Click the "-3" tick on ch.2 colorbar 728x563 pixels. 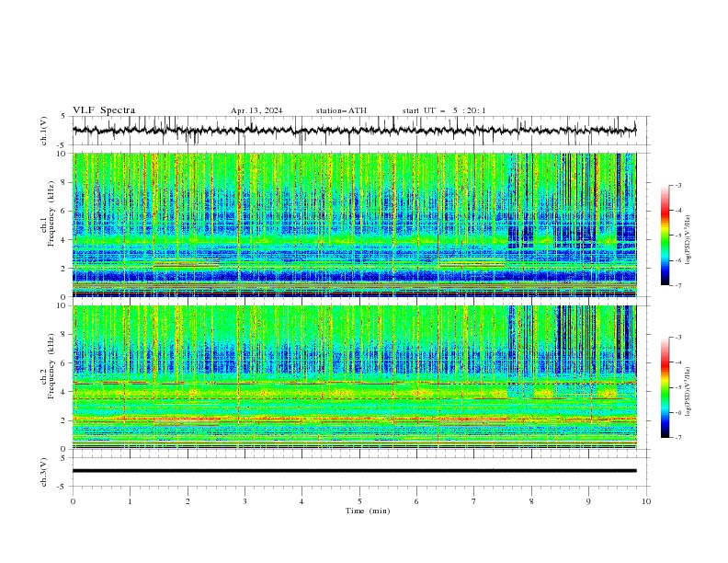pyautogui.click(x=677, y=338)
